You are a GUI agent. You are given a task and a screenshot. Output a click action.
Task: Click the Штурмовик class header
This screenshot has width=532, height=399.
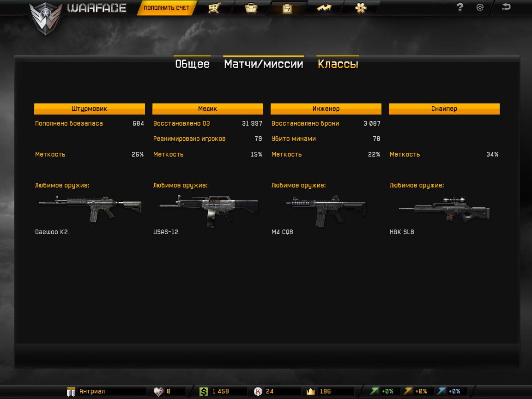pyautogui.click(x=90, y=109)
